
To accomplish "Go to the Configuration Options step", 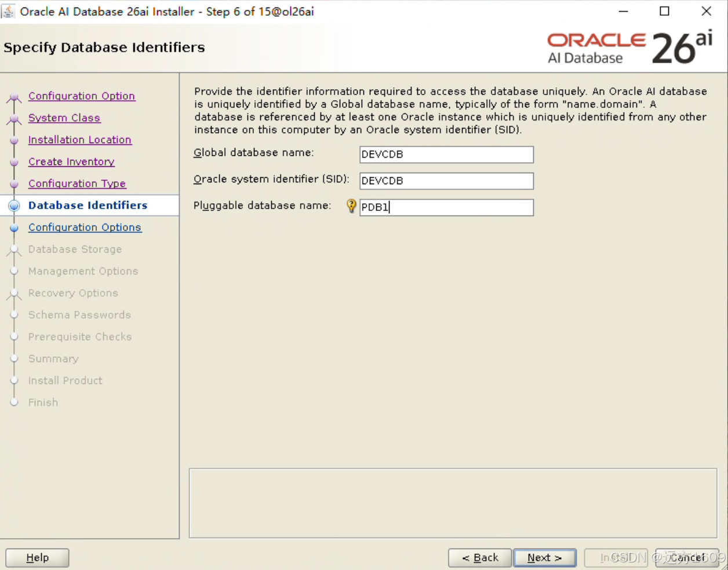I will click(85, 228).
